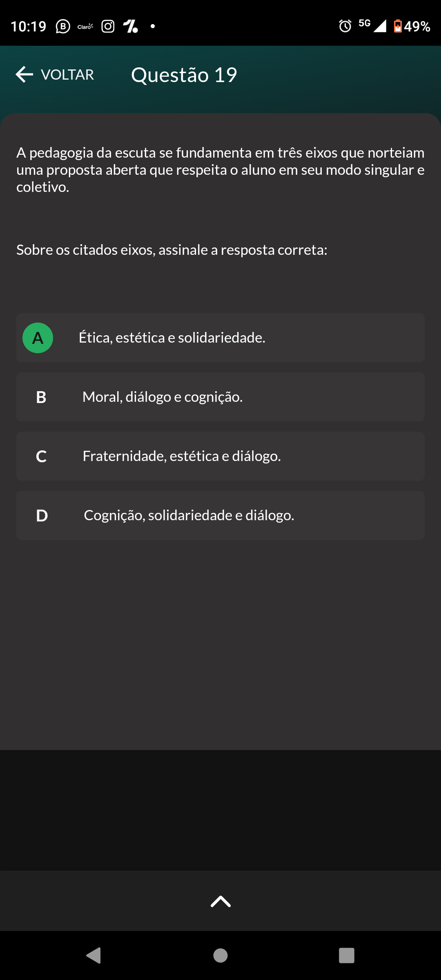Select answer 'Fraternidade, estética e diálogo.'
This screenshot has height=980, width=441.
[182, 456]
